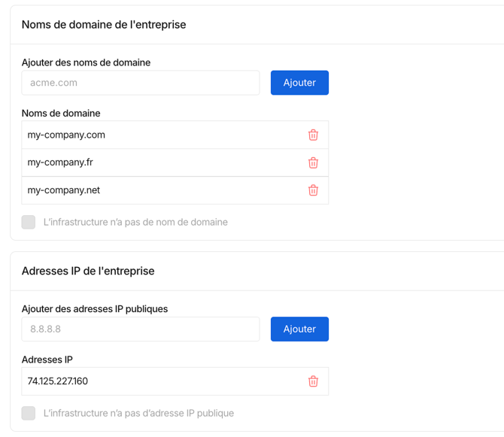Click the 'Ajouter des adresses IP publiques' label
Image resolution: width=504 pixels, height=437 pixels.
click(95, 309)
